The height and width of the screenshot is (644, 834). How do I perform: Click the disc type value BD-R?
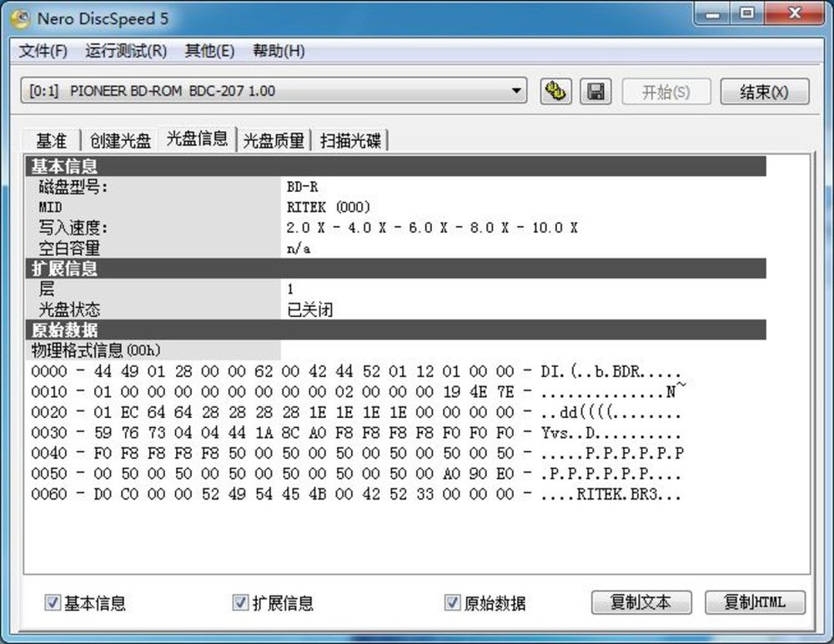[302, 187]
